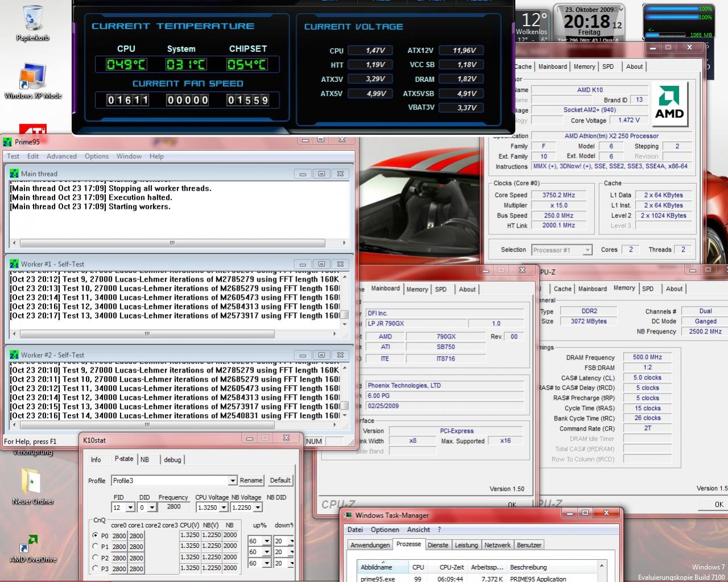Click core0 2800 button for P0
The height and width of the screenshot is (582, 728).
[x=119, y=535]
